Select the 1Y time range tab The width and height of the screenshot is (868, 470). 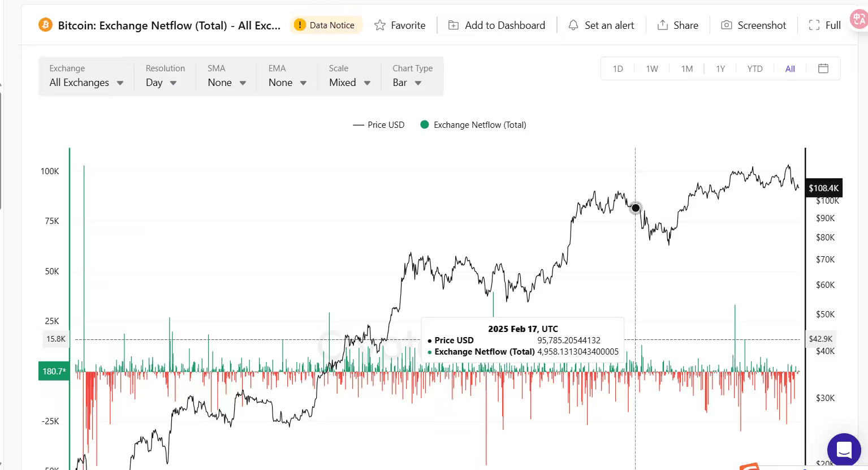pos(720,69)
